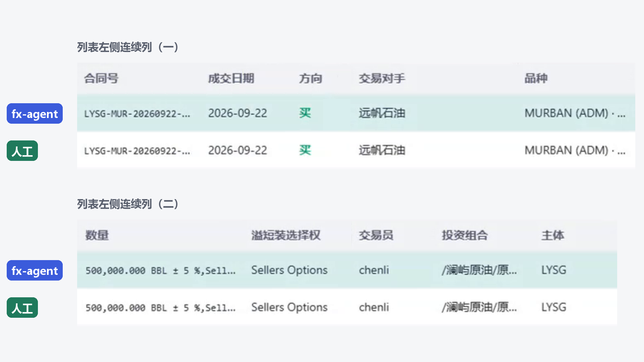Click the 合同号 column header
Viewport: 644px width, 362px height.
click(x=101, y=78)
